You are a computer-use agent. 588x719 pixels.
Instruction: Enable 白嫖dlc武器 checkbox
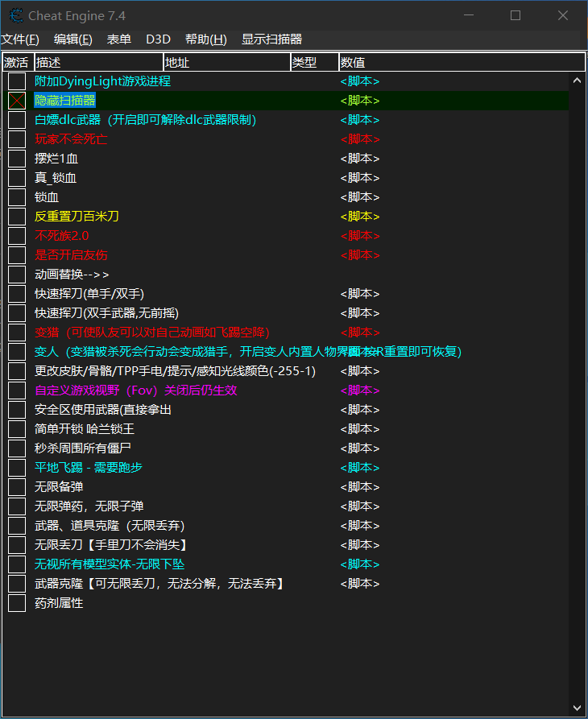[x=17, y=120]
